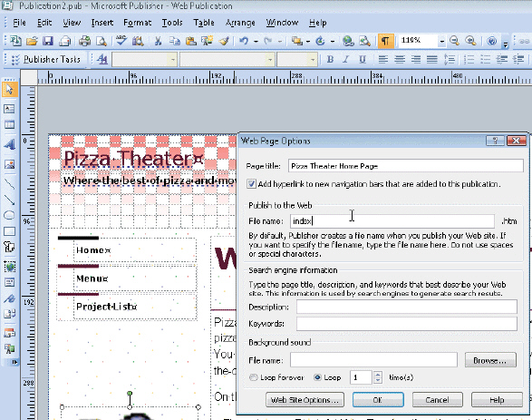The width and height of the screenshot is (532, 420).
Task: Confirm the dialog with OK
Action: [378, 400]
